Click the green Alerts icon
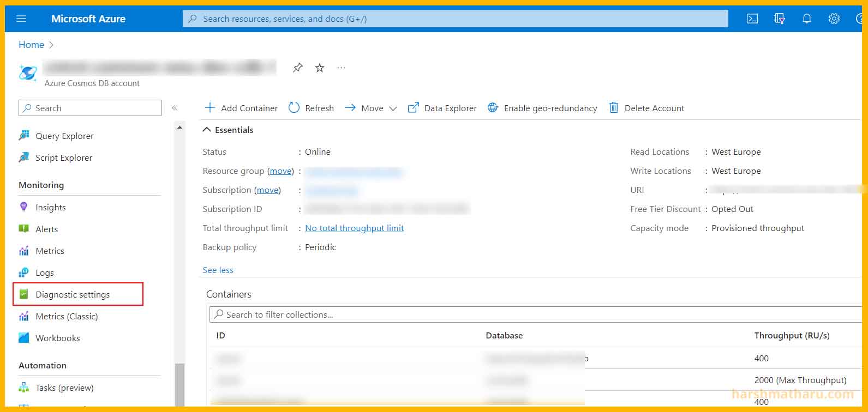Screen dimensions: 868x412 coord(23,229)
